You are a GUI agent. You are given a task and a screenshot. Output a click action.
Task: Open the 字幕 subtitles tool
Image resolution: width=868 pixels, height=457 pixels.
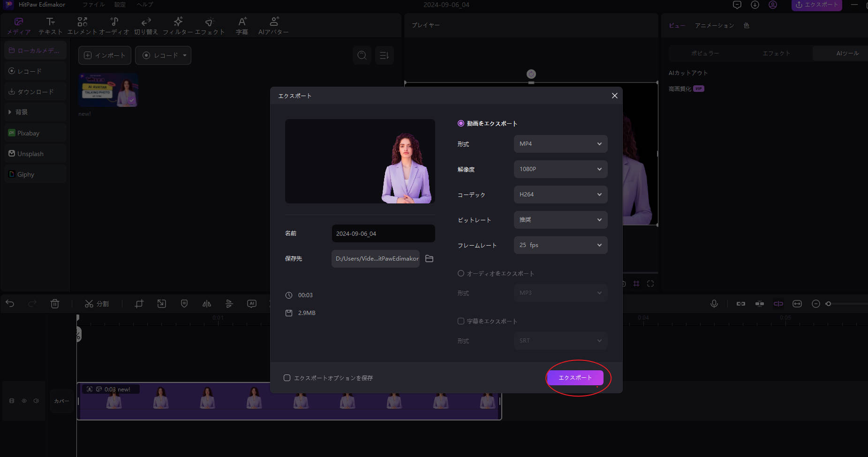pos(242,26)
